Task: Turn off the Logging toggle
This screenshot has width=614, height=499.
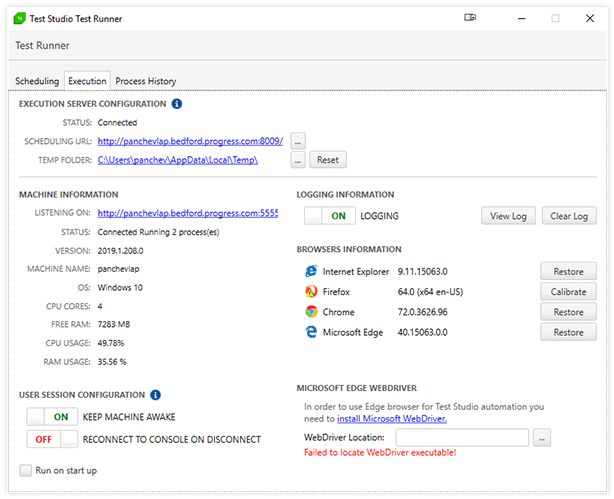Action: coord(330,216)
